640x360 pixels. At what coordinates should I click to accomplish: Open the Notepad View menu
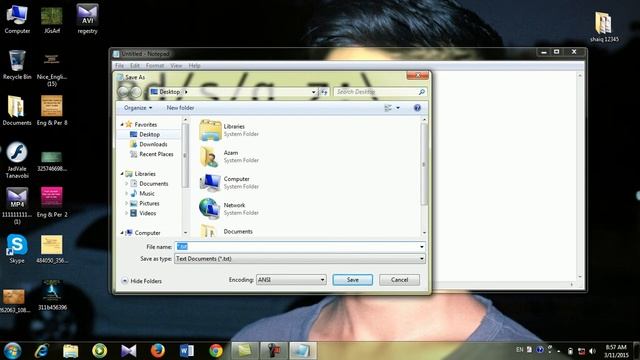(176, 65)
